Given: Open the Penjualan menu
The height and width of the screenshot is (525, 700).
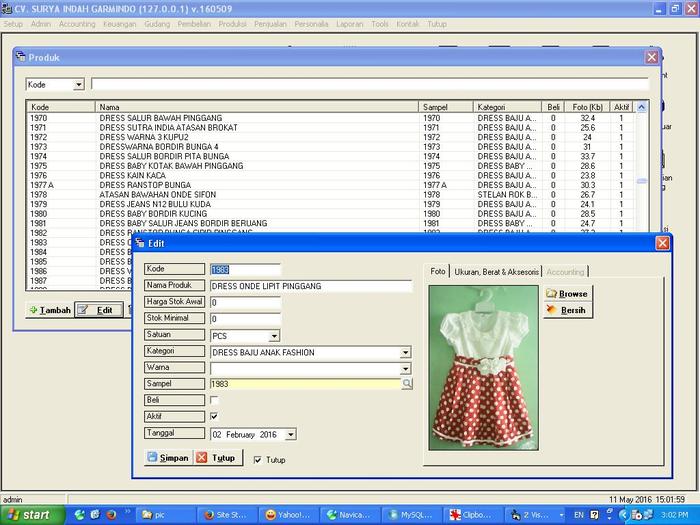Looking at the screenshot, I should click(269, 23).
